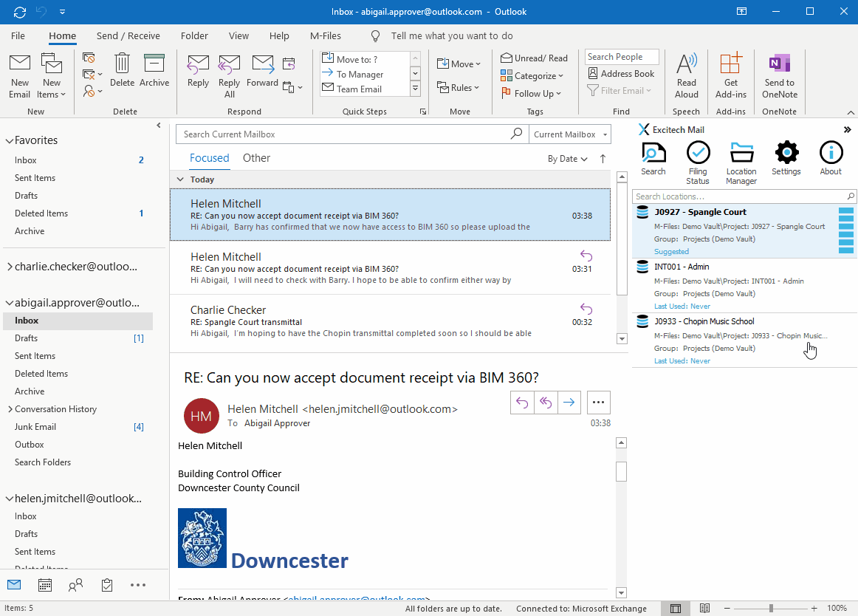The width and height of the screenshot is (858, 616).
Task: Open the Current Mailbox scope dropdown
Action: pyautogui.click(x=569, y=134)
